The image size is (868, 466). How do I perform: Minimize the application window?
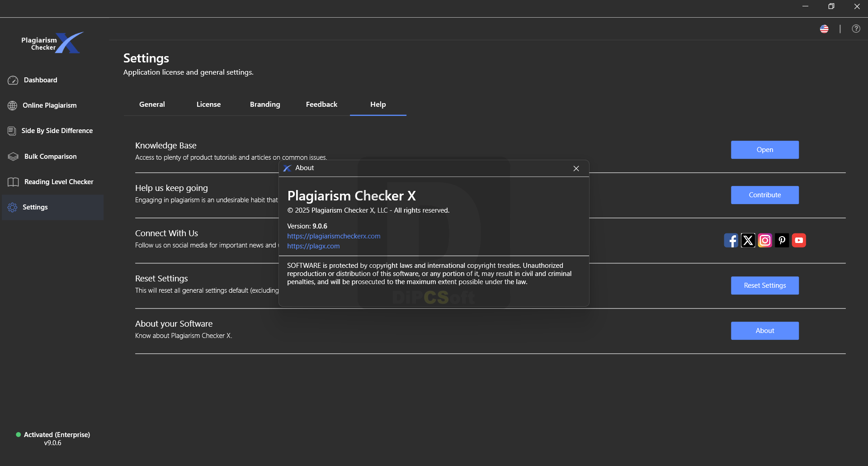click(x=805, y=6)
